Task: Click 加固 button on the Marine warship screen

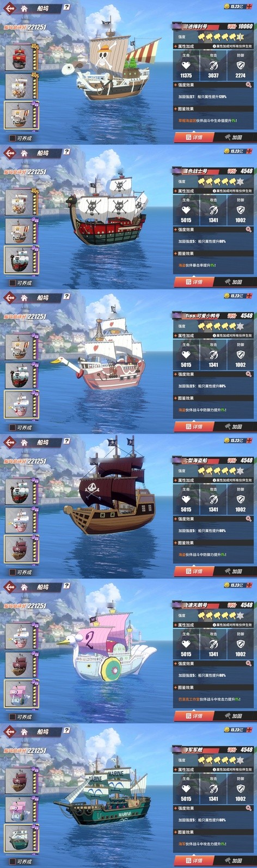Action: pos(234,860)
